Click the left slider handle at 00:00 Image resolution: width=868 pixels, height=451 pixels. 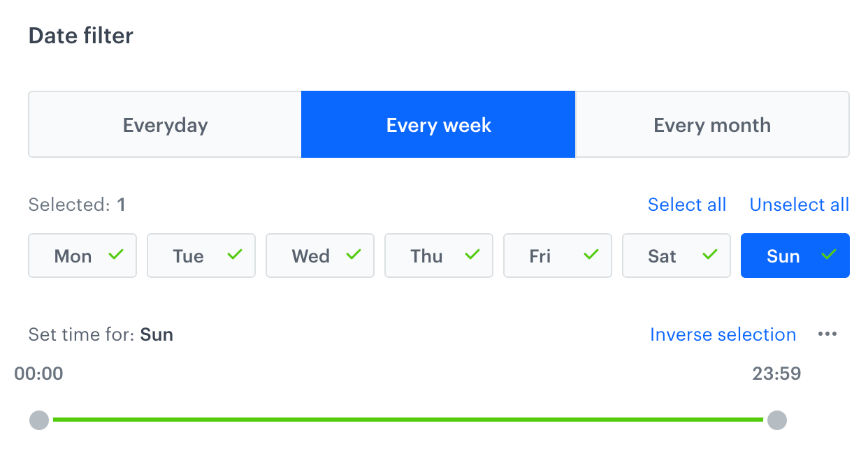tap(39, 420)
